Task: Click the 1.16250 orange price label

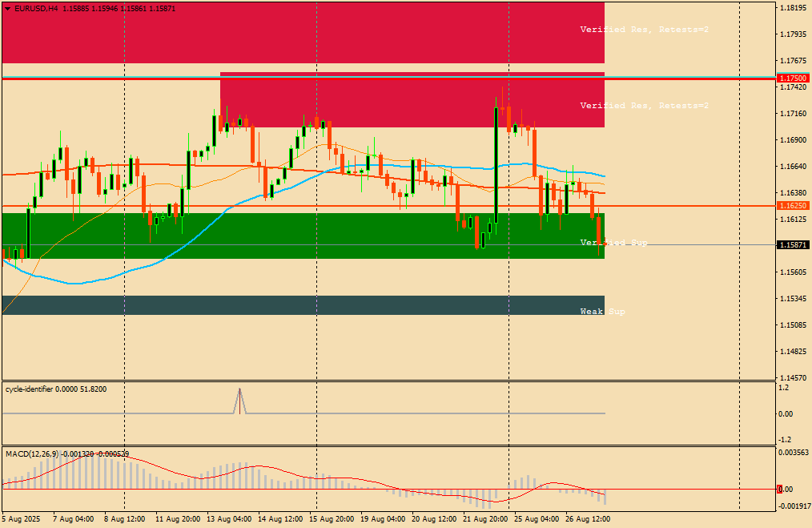Action: pos(793,206)
